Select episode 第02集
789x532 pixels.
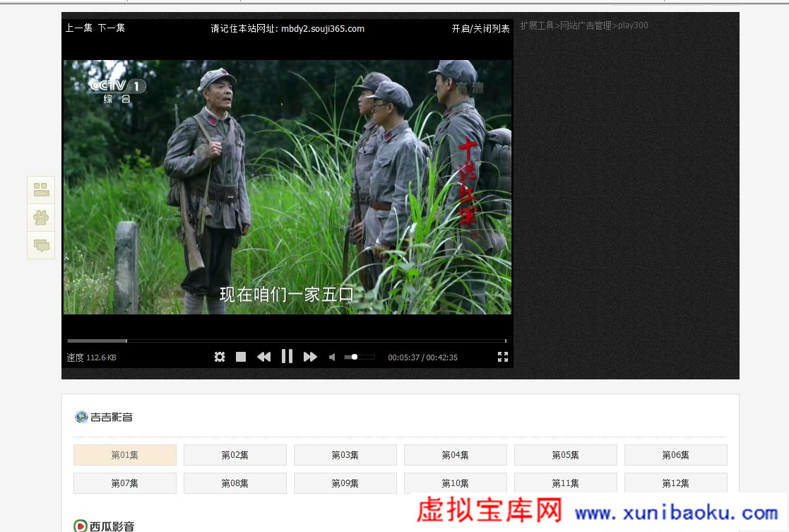point(235,455)
